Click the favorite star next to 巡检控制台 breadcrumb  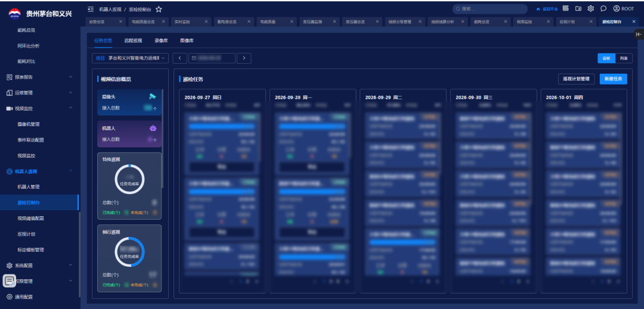(159, 9)
